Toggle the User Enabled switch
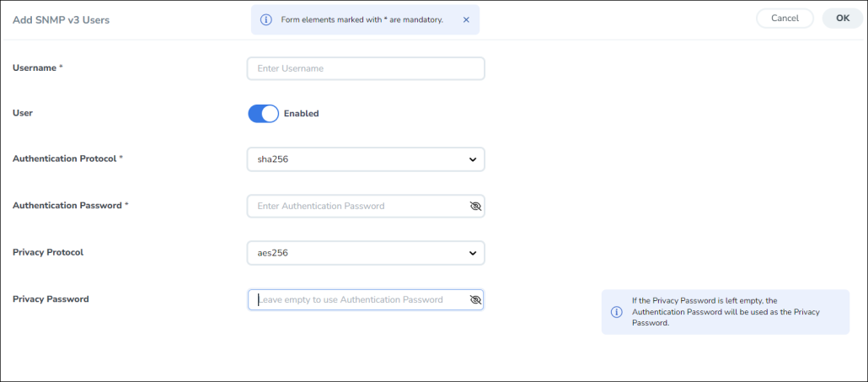868x382 pixels. [263, 114]
